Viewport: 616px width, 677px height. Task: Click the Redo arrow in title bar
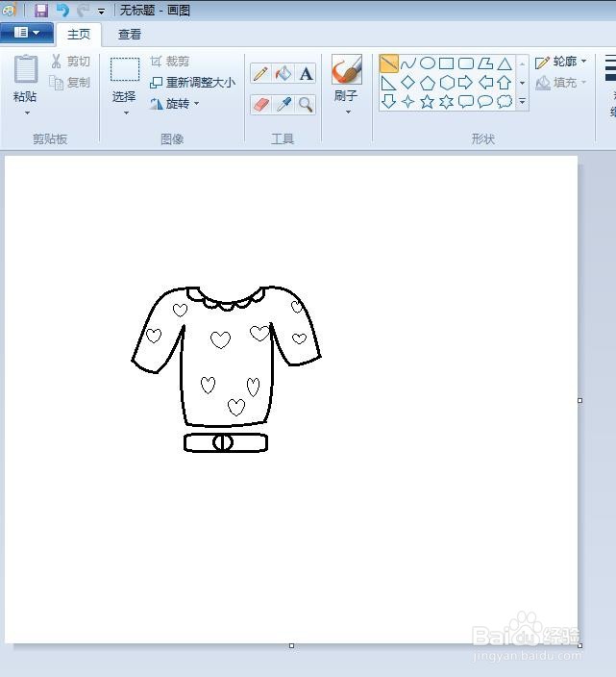[84, 10]
